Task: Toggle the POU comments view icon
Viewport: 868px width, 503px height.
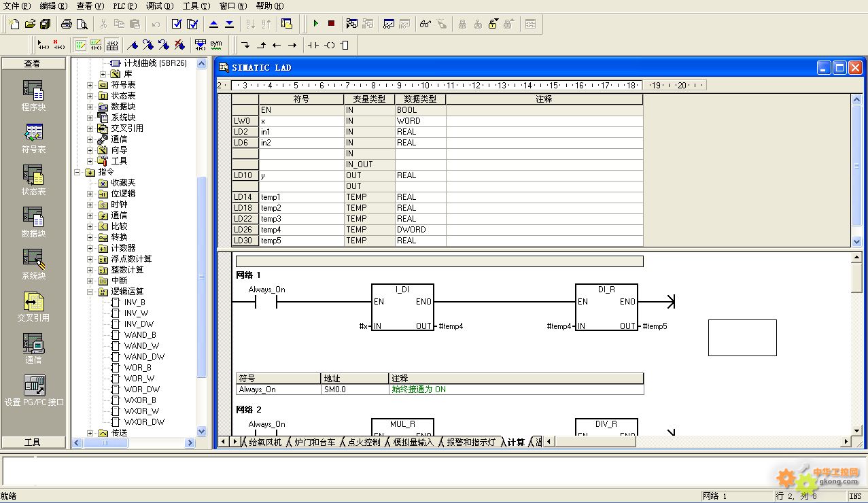Action: click(81, 46)
